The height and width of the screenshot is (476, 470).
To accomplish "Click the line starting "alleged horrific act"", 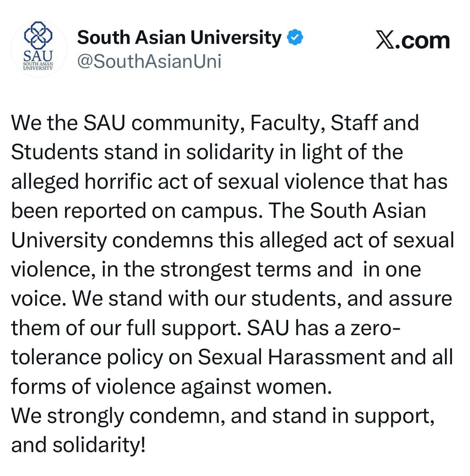I will pos(229,181).
